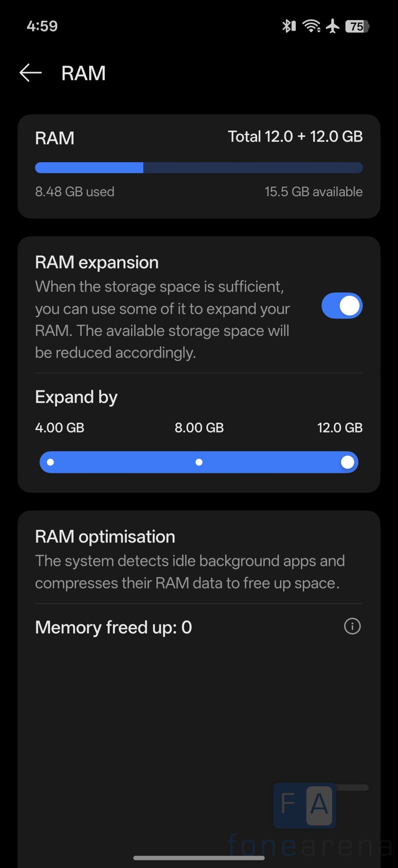The width and height of the screenshot is (398, 868).
Task: Tap the Memory freed up row
Action: pos(113,627)
